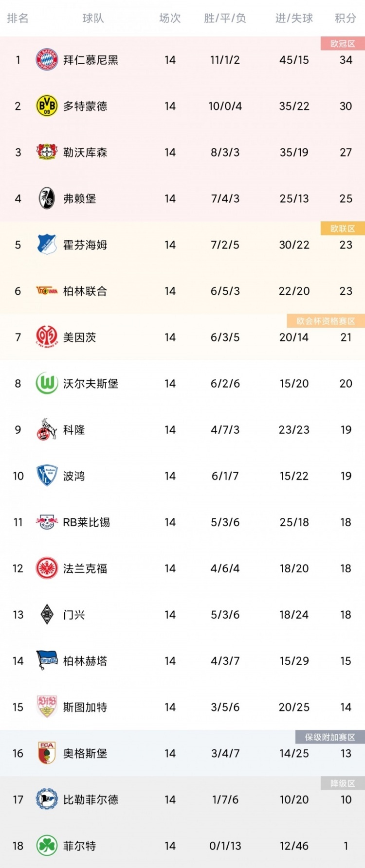The width and height of the screenshot is (365, 868).
Task: Click the Greuther Fürth clover logo
Action: coord(47,846)
